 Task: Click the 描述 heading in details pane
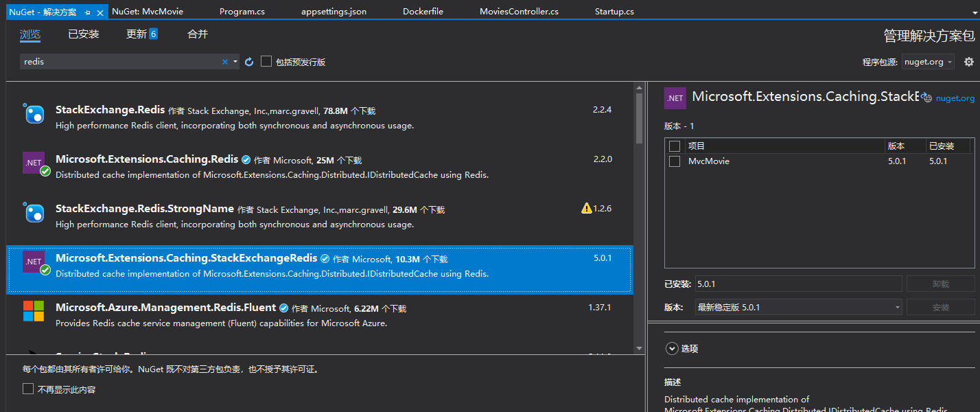coord(673,382)
